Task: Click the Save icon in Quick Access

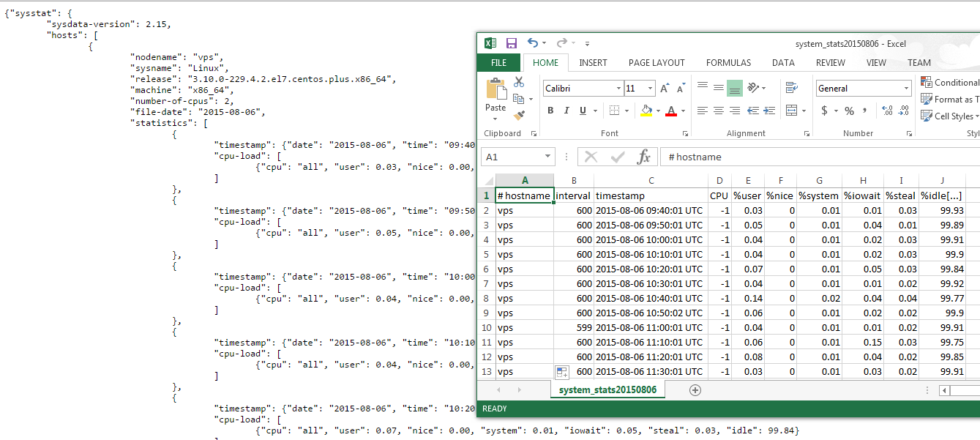Action: pos(511,44)
